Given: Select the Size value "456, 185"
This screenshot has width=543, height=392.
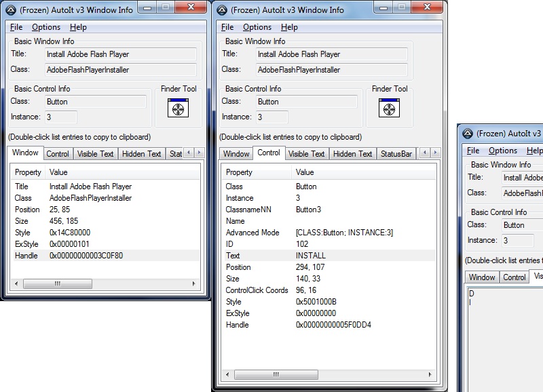Looking at the screenshot, I should click(x=64, y=220).
